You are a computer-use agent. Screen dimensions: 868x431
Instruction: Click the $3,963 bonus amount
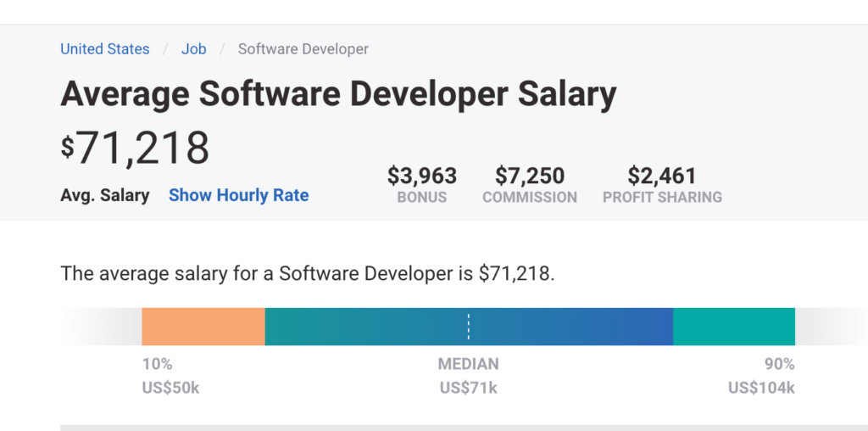[422, 176]
